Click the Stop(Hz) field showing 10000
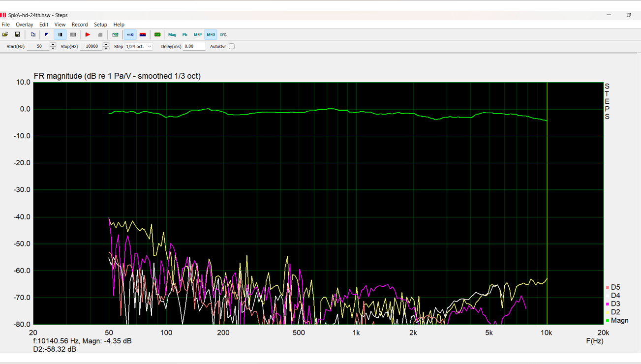This screenshot has width=641, height=364. (91, 47)
